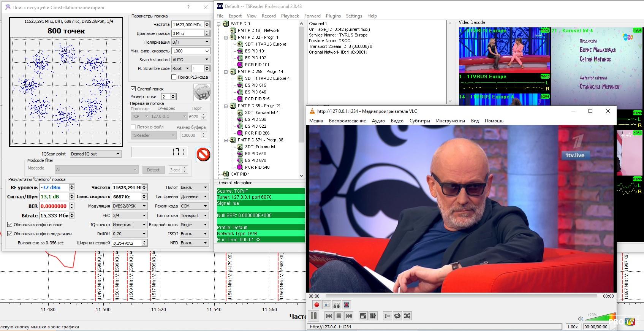Viewport: 644px width, 331px height.
Task: Open VLC extended settings equalizer icon
Action: pyautogui.click(x=373, y=316)
